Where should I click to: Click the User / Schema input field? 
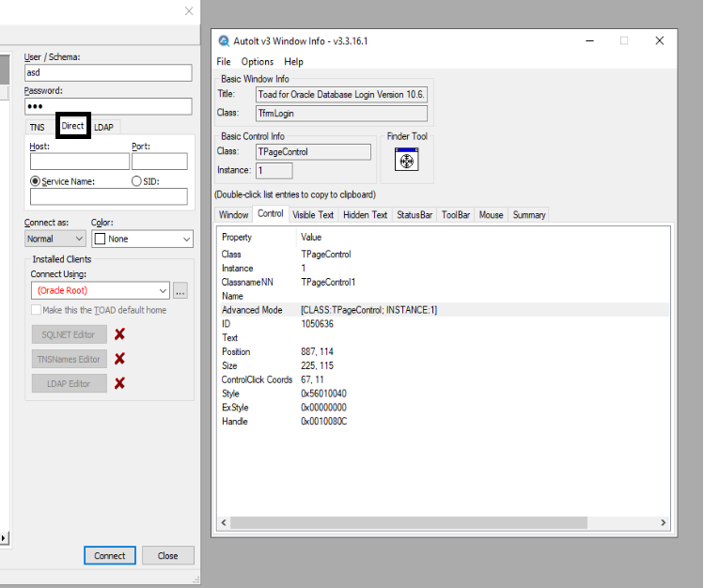[x=108, y=72]
